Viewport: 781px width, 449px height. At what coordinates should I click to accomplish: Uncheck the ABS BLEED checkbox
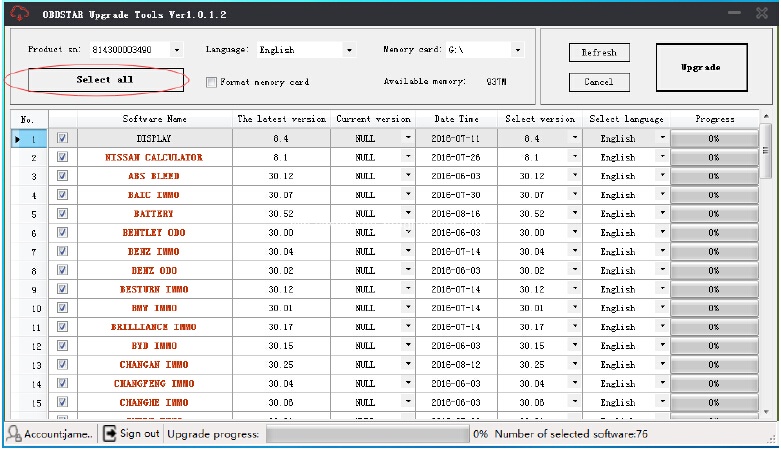[62, 176]
